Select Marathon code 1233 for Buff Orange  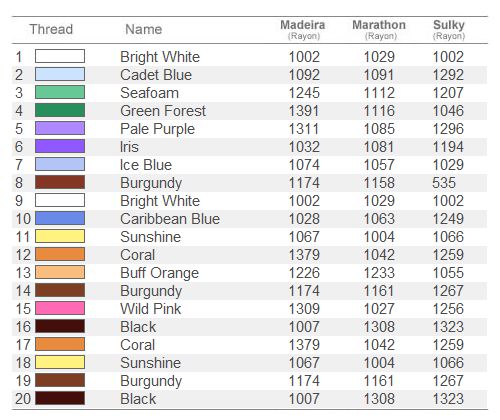pos(379,273)
